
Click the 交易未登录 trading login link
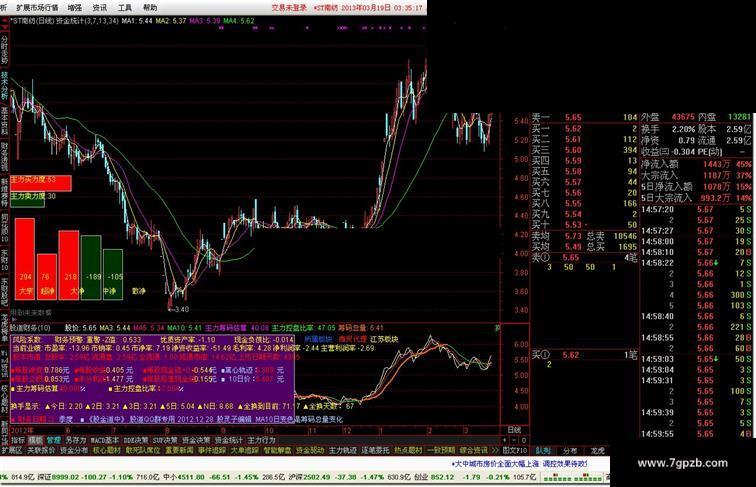click(289, 8)
